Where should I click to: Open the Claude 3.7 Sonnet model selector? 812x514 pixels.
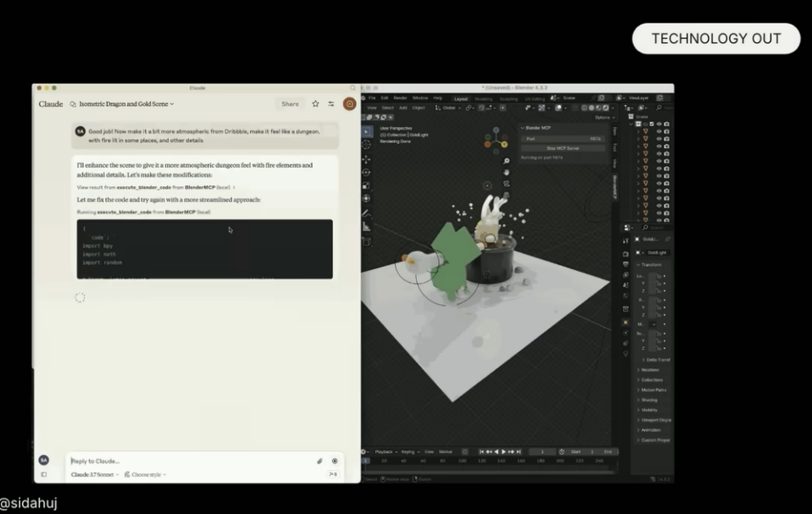(x=95, y=474)
